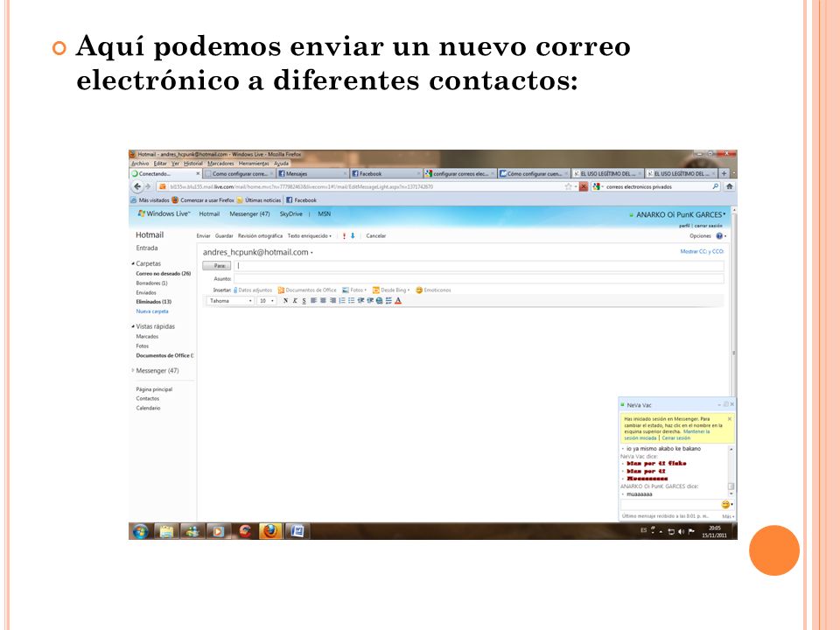
Task: Open the Fotos insert dropdown
Action: pos(354,290)
